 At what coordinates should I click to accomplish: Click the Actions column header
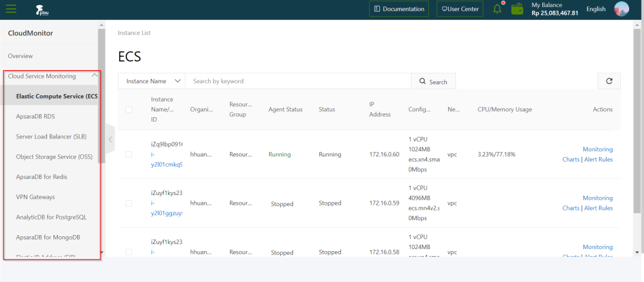click(603, 109)
